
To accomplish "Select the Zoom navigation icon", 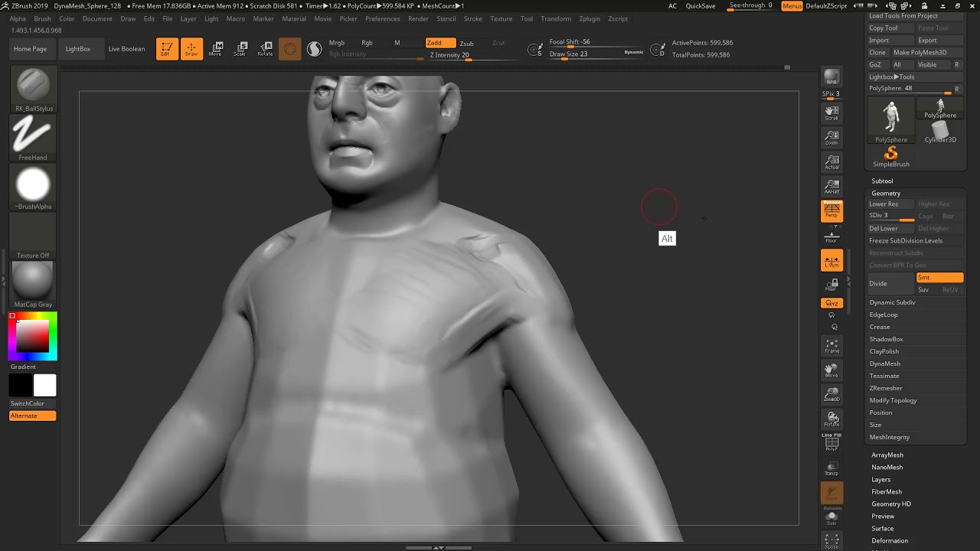I will pyautogui.click(x=831, y=139).
